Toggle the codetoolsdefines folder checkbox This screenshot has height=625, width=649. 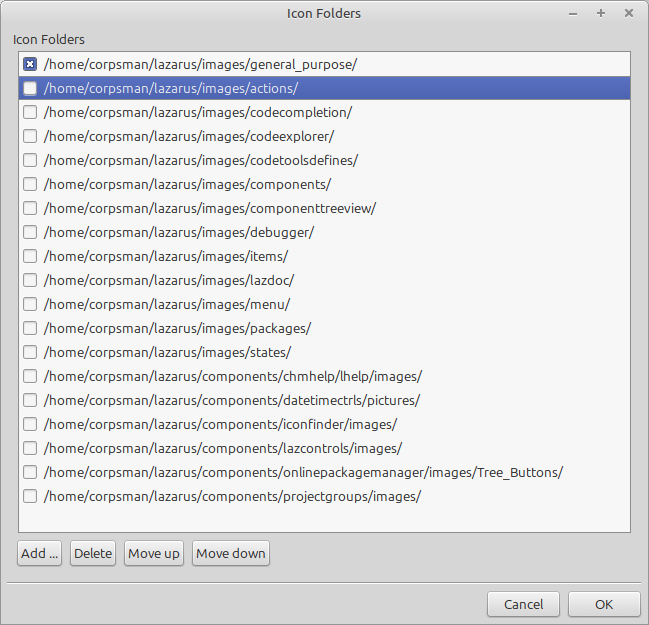(x=30, y=160)
